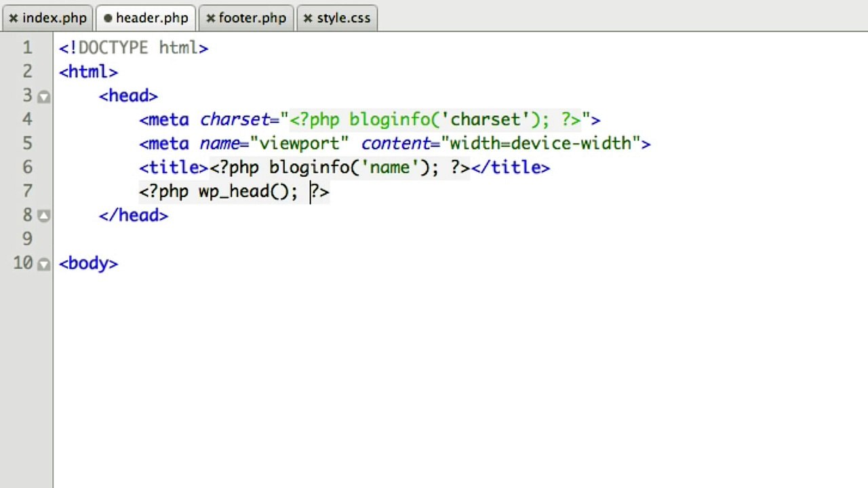The width and height of the screenshot is (868, 488).
Task: Click line number 1 in the gutter
Action: tap(27, 47)
